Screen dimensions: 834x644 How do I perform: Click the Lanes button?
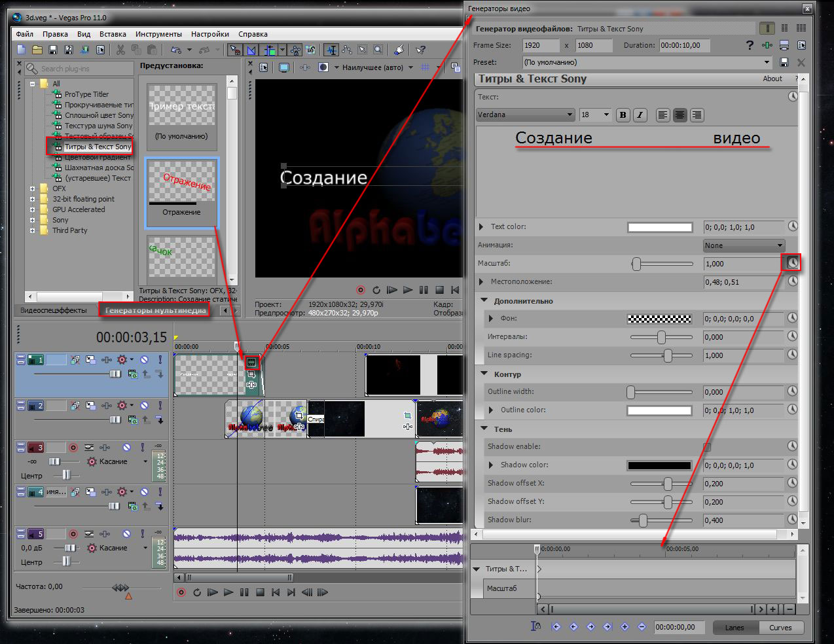[734, 628]
